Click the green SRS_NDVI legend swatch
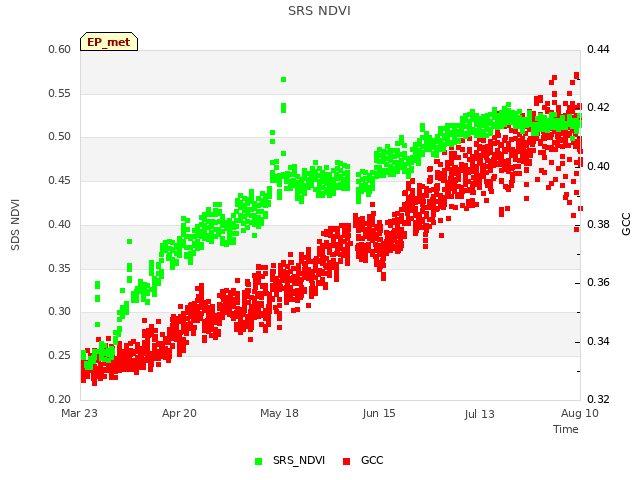The width and height of the screenshot is (640, 480). [x=258, y=461]
